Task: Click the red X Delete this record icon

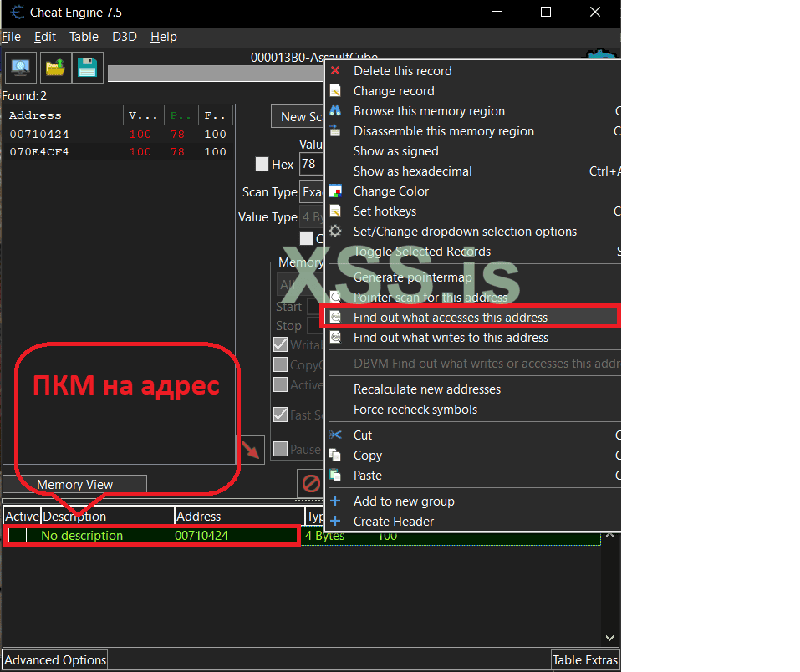Action: pos(335,70)
